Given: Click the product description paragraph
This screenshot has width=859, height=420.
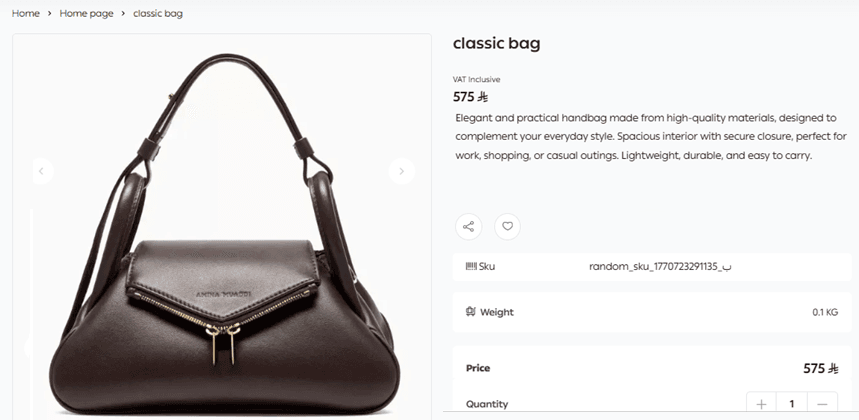Looking at the screenshot, I should pos(650,136).
